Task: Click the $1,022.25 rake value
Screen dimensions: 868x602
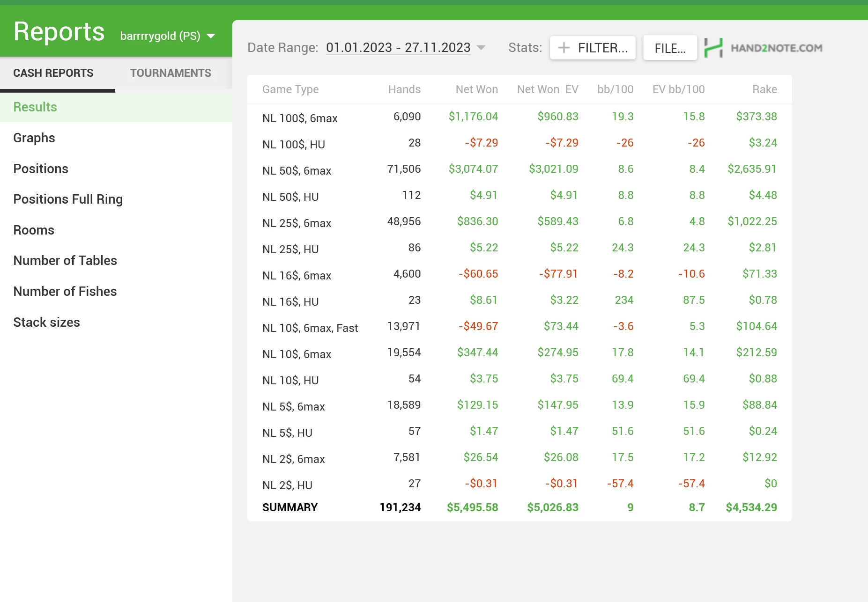Action: (x=752, y=221)
